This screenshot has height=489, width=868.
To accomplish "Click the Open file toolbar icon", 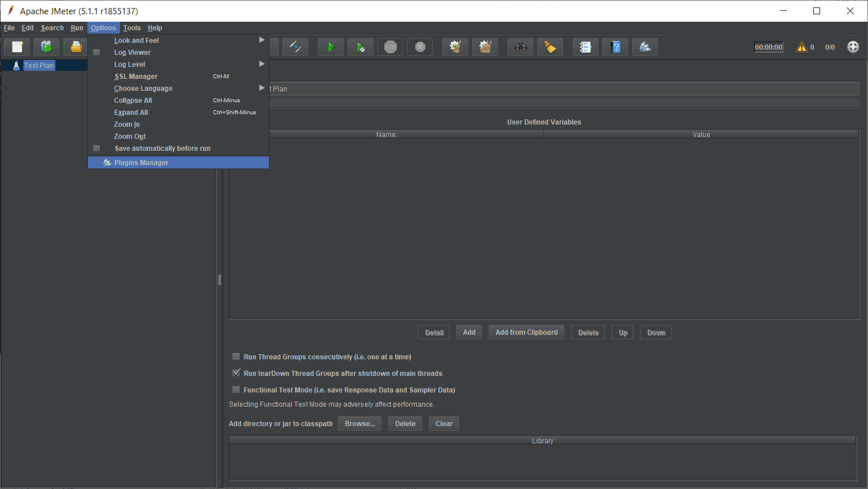I will coord(76,47).
